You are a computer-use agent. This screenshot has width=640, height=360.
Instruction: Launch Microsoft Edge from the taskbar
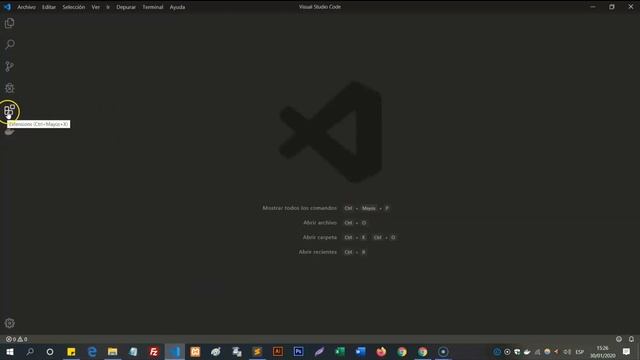[x=92, y=352]
